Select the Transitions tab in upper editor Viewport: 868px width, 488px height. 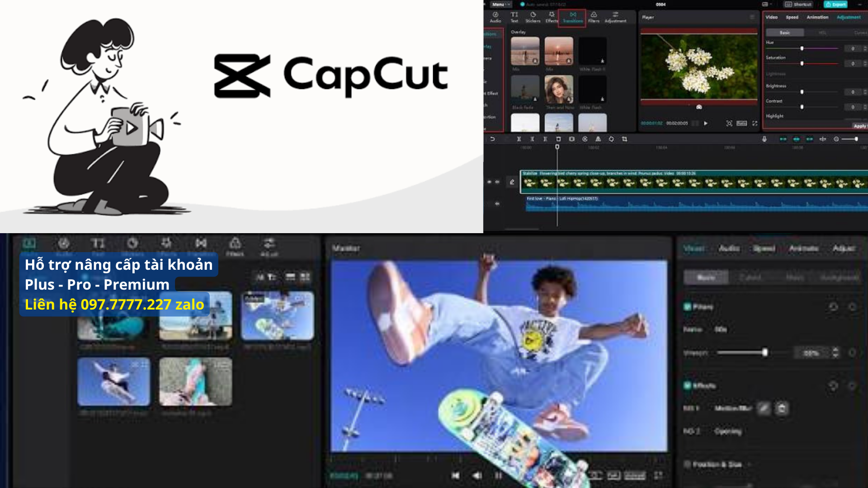click(x=572, y=18)
